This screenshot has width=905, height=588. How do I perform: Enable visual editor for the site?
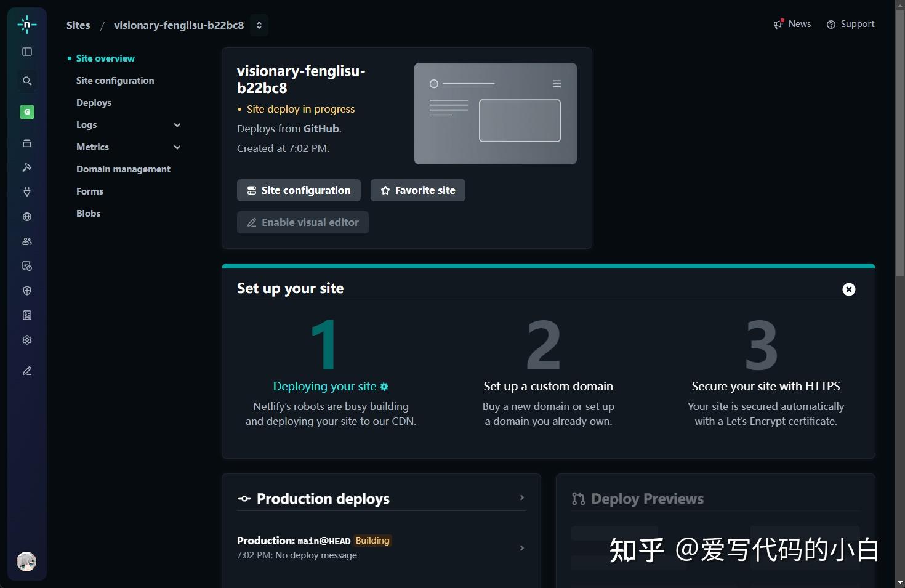(302, 222)
